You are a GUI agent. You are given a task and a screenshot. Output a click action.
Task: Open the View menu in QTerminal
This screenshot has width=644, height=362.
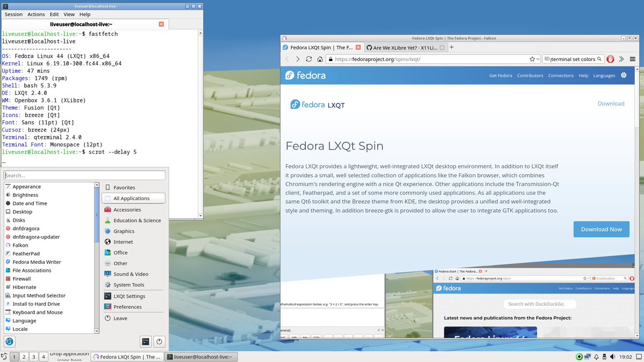pos(69,14)
